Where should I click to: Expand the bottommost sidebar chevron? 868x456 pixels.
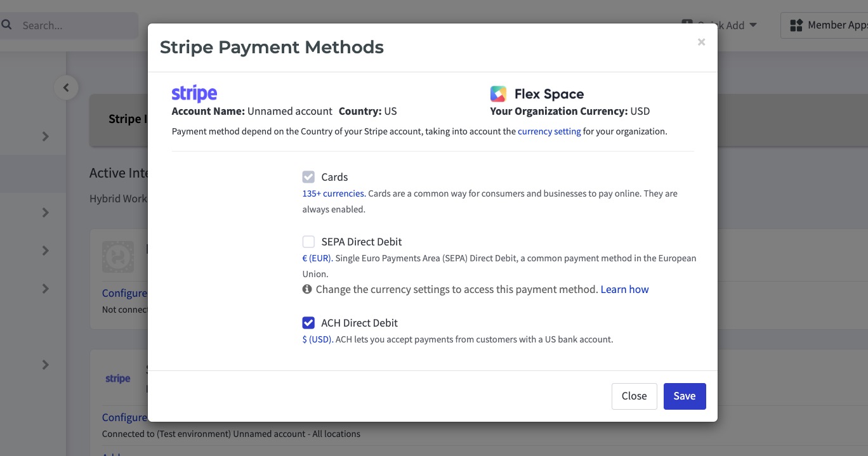pyautogui.click(x=46, y=365)
